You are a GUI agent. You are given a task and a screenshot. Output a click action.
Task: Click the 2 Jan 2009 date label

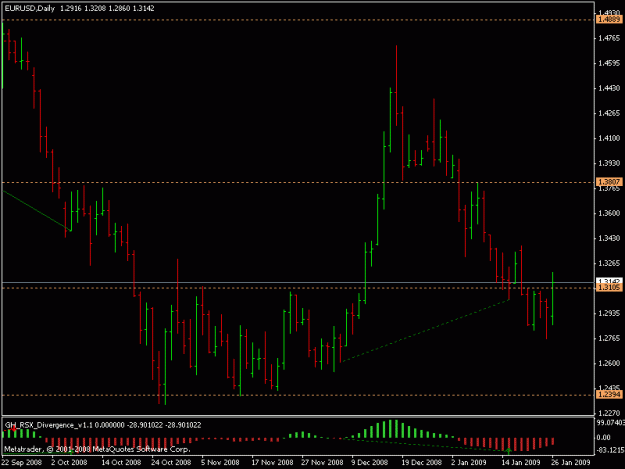[469, 462]
